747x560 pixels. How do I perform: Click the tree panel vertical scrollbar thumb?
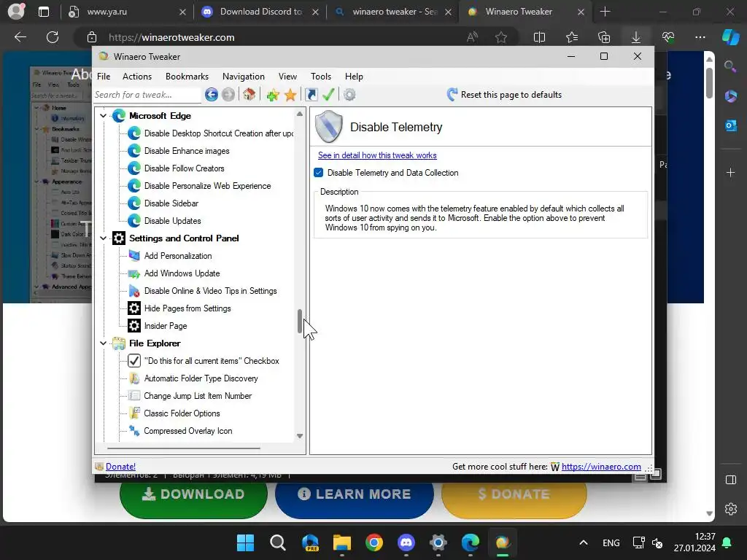pos(300,322)
